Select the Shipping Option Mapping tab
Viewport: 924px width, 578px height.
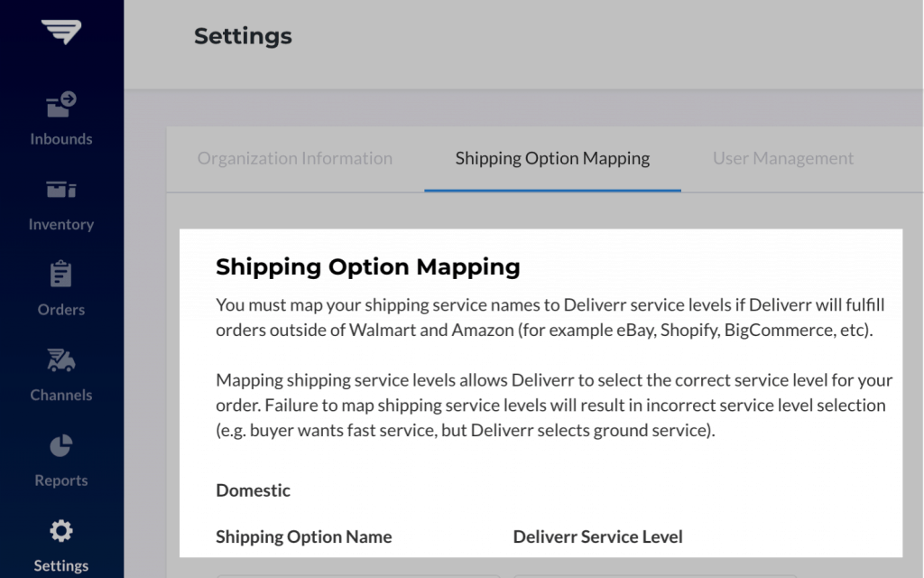pos(552,158)
